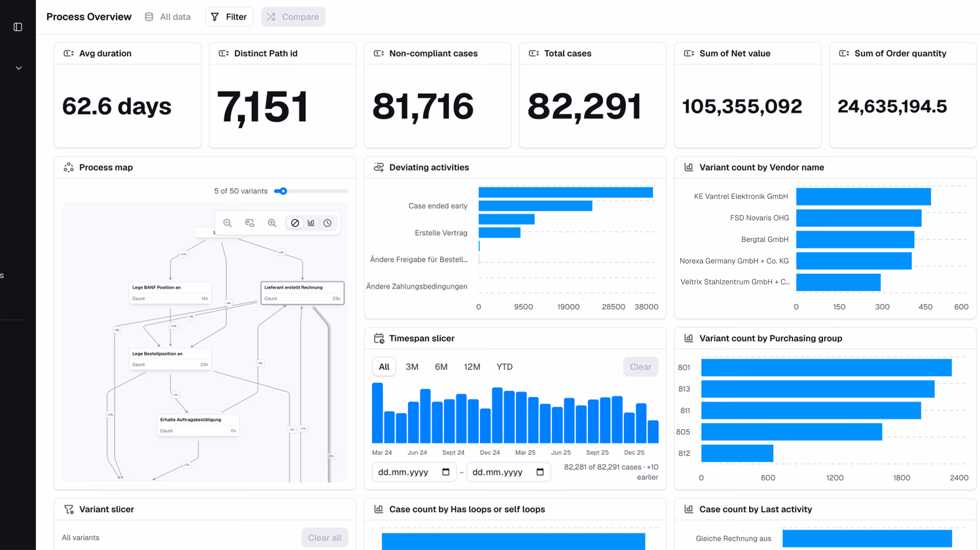Screen dimensions: 980x550
Task: Open the end date calendar picker
Action: (x=540, y=472)
